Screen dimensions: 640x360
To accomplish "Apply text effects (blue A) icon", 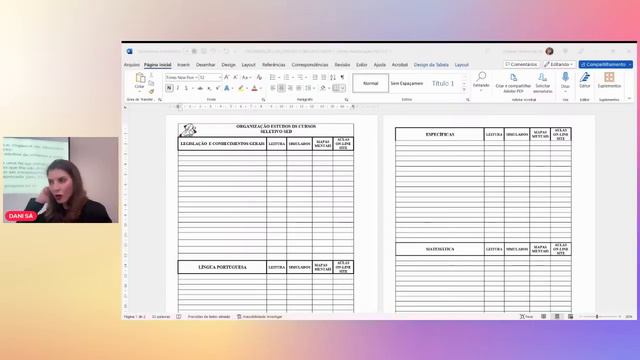I will (227, 88).
